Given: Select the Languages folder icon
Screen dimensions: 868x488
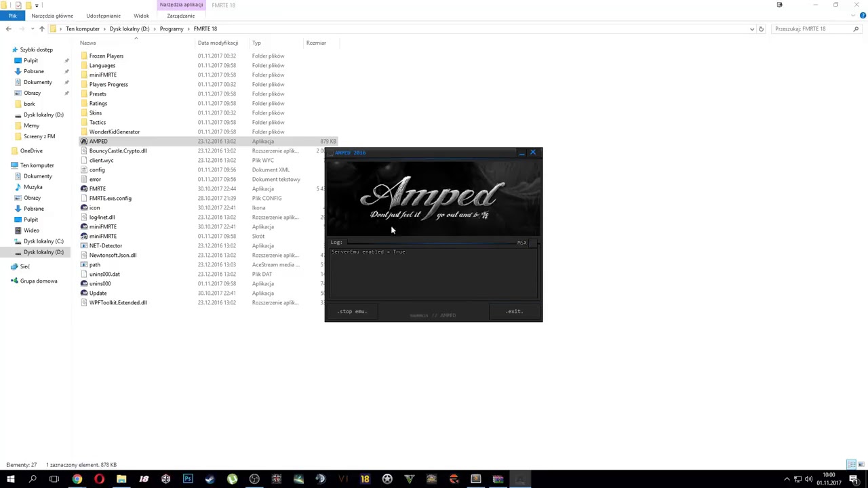Looking at the screenshot, I should pos(84,66).
